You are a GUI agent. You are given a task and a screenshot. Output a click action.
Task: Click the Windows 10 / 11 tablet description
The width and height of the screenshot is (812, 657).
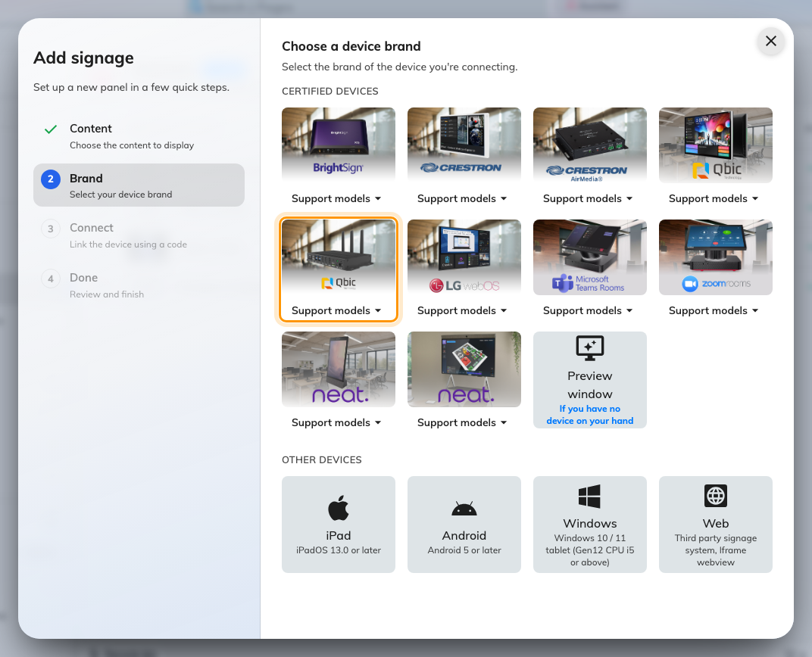coord(590,550)
